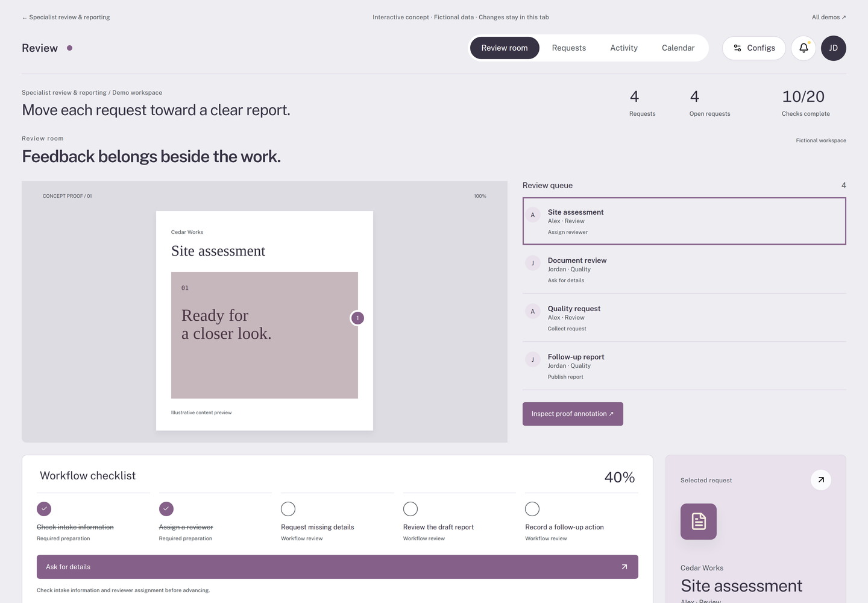Open the JD user avatar menu
Screen dimensions: 868x603
click(x=834, y=48)
